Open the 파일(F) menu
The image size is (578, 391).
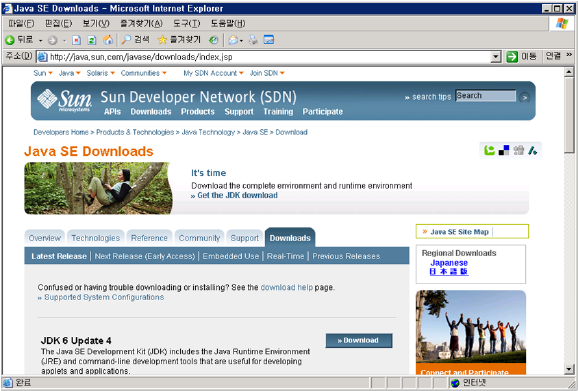(x=21, y=24)
